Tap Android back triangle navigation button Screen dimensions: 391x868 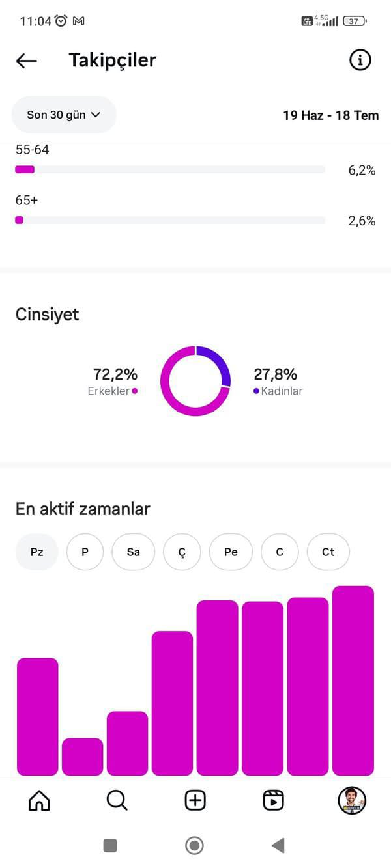[278, 845]
